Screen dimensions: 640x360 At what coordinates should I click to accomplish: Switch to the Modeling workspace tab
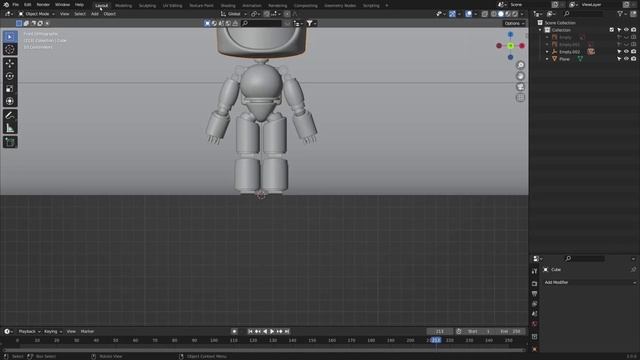[x=123, y=6]
